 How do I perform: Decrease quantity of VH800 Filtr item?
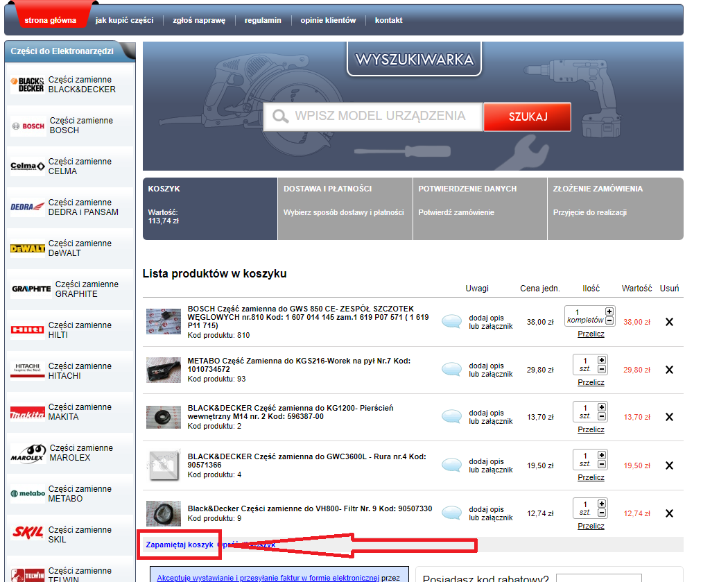(602, 513)
